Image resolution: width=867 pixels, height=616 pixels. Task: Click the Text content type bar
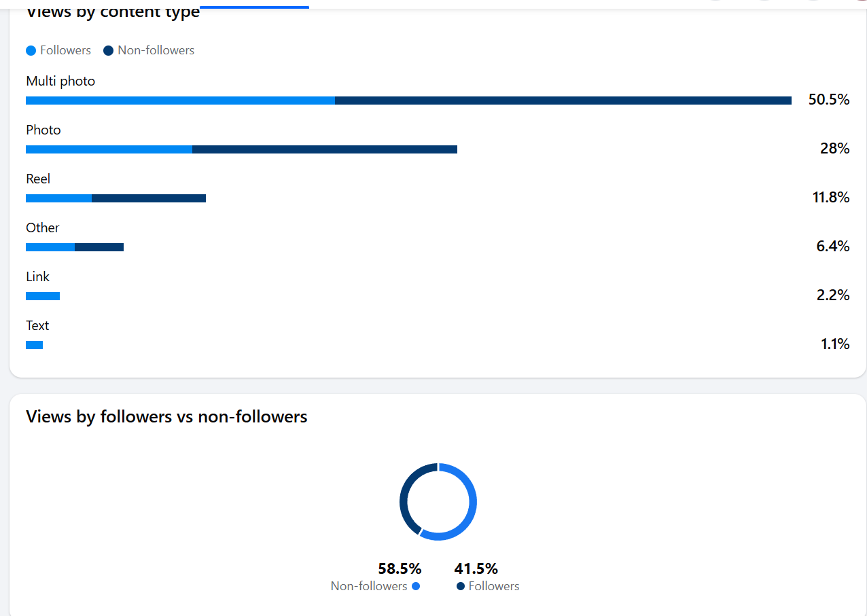click(34, 345)
